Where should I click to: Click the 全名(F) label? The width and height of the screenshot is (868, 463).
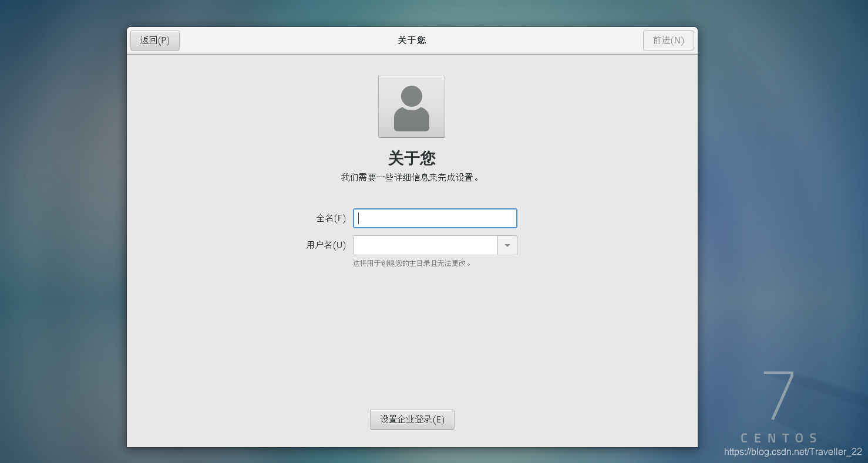331,218
